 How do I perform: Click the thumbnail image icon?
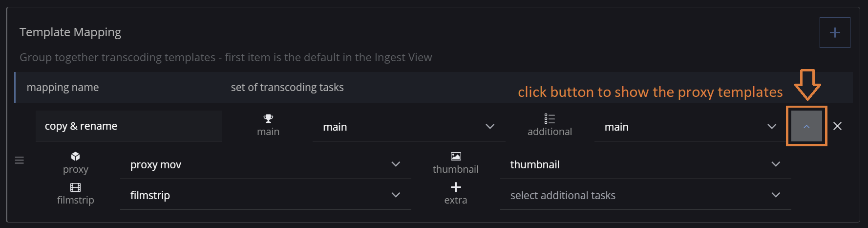tap(456, 156)
